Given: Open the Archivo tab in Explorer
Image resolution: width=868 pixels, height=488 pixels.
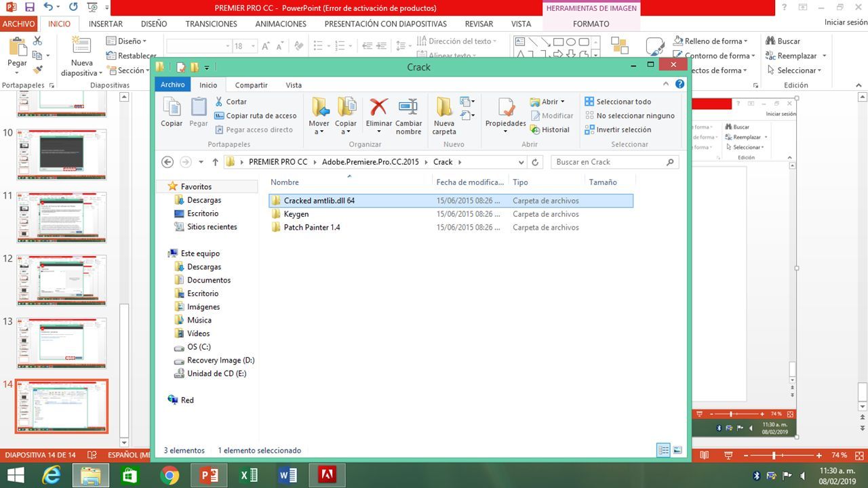Looking at the screenshot, I should coord(173,85).
